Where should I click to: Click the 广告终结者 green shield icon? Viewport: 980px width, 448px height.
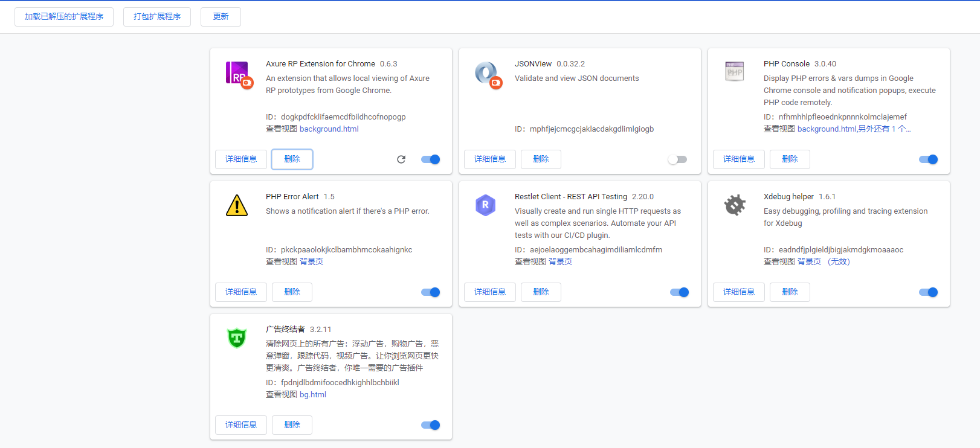pos(237,338)
